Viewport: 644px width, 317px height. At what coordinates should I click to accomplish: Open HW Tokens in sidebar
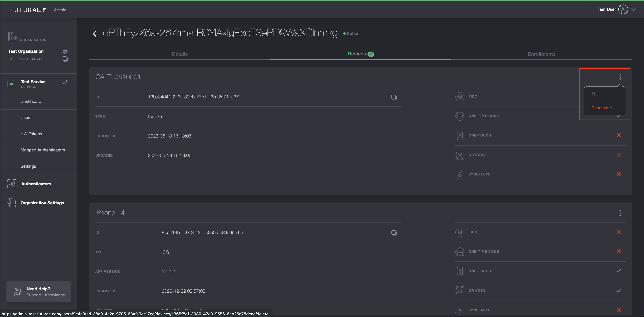[x=31, y=134]
